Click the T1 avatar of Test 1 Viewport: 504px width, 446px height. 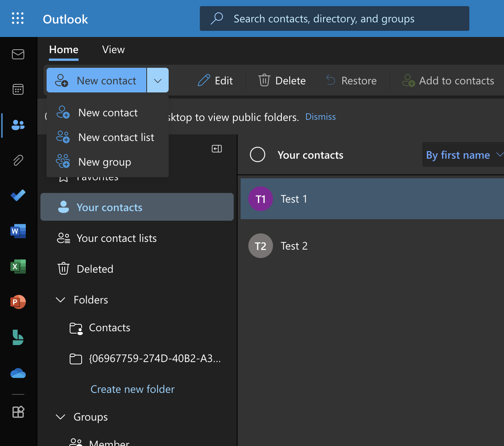pyautogui.click(x=261, y=199)
